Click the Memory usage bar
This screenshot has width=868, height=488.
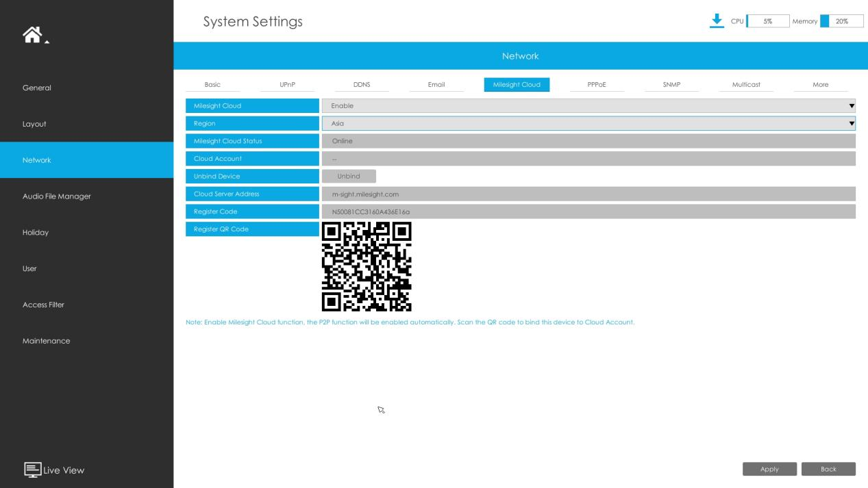(x=841, y=21)
